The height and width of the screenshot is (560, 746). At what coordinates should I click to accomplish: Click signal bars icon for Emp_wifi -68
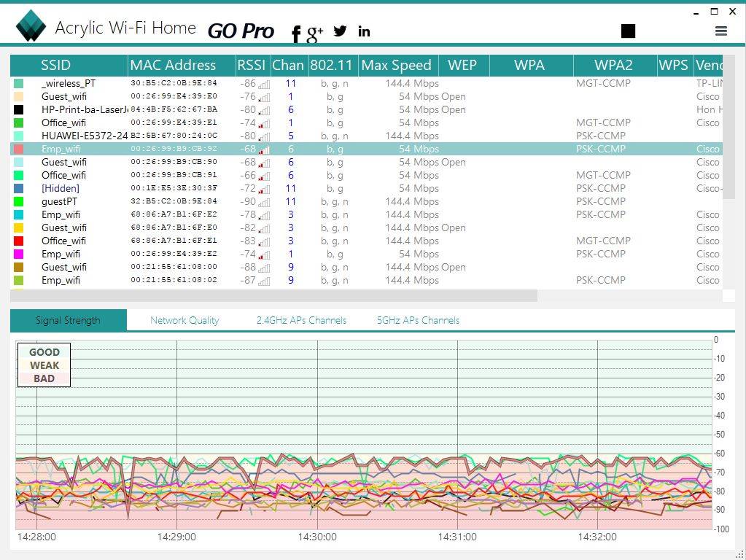coord(264,149)
